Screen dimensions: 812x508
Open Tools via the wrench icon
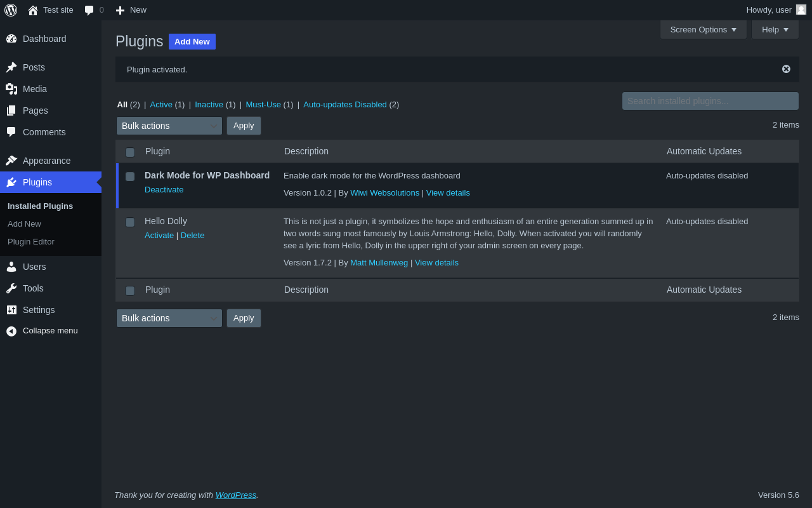point(11,288)
